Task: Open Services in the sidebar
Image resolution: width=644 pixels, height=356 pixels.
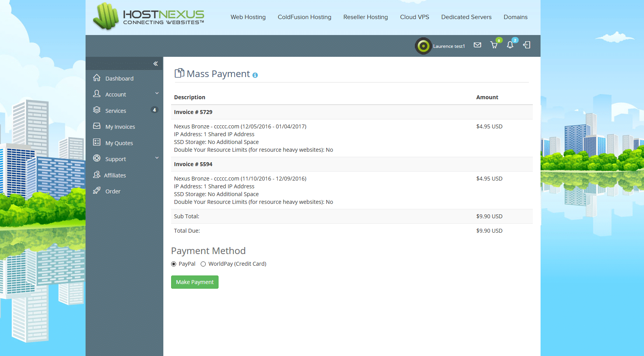Action: click(x=115, y=111)
